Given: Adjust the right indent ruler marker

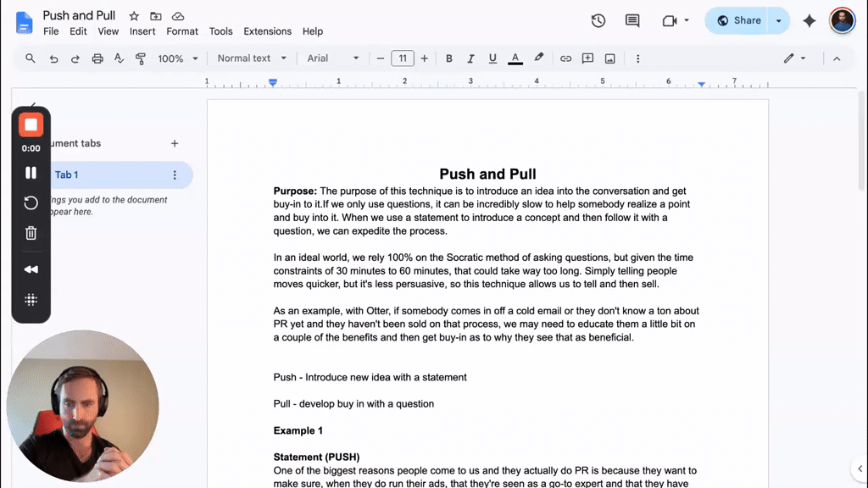Looking at the screenshot, I should [701, 84].
